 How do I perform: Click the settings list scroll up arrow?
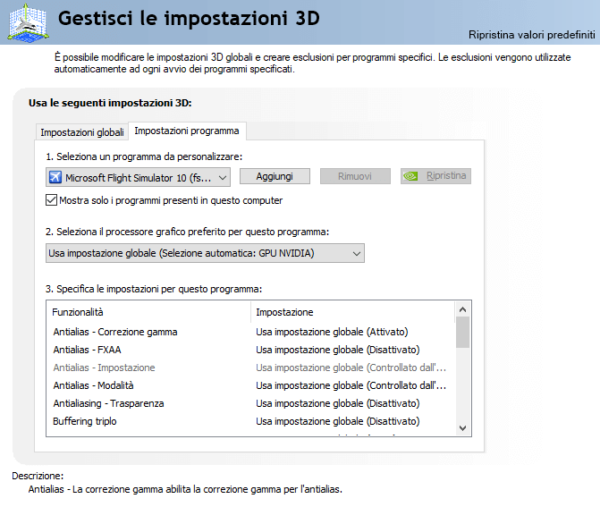463,310
